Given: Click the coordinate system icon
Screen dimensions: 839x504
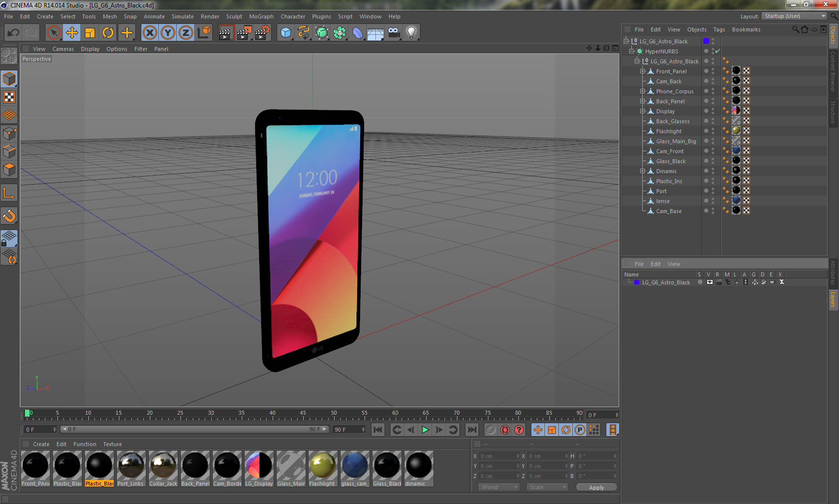Looking at the screenshot, I should click(x=204, y=33).
